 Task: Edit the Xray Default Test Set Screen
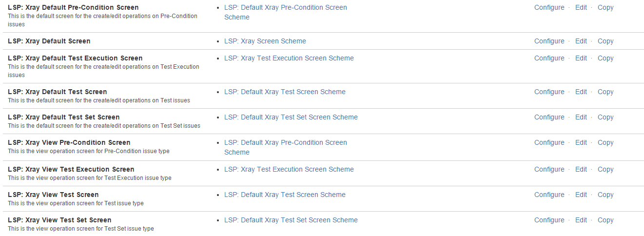tap(581, 117)
